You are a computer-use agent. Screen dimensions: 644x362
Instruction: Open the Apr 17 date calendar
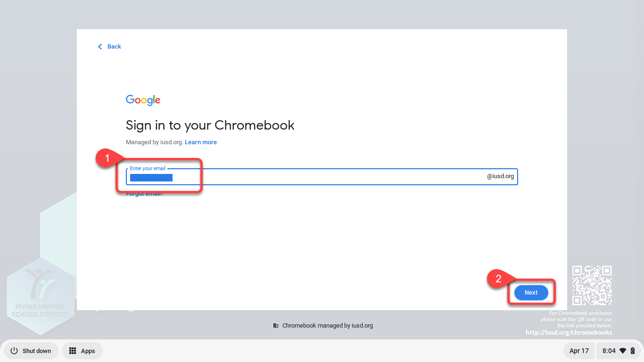click(579, 351)
